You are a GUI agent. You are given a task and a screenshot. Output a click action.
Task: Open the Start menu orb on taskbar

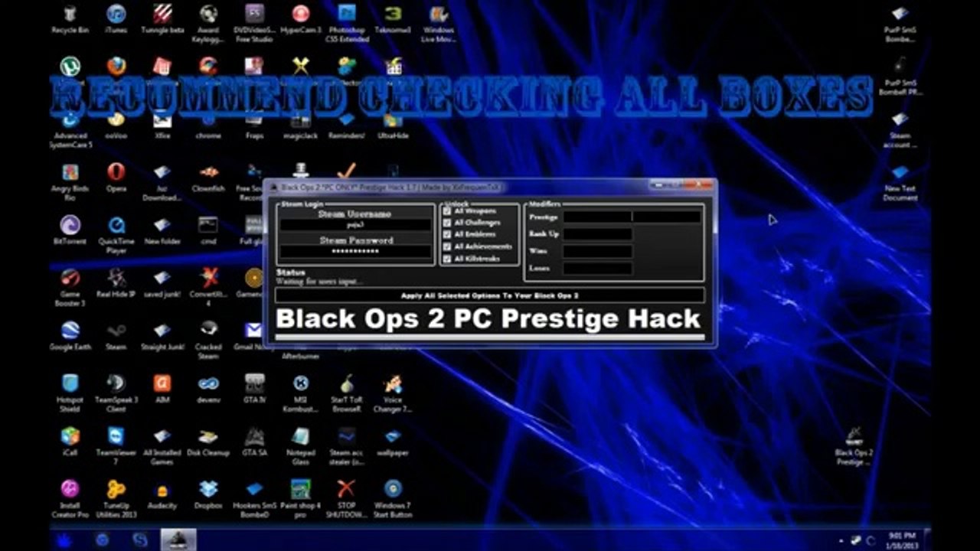coord(63,539)
